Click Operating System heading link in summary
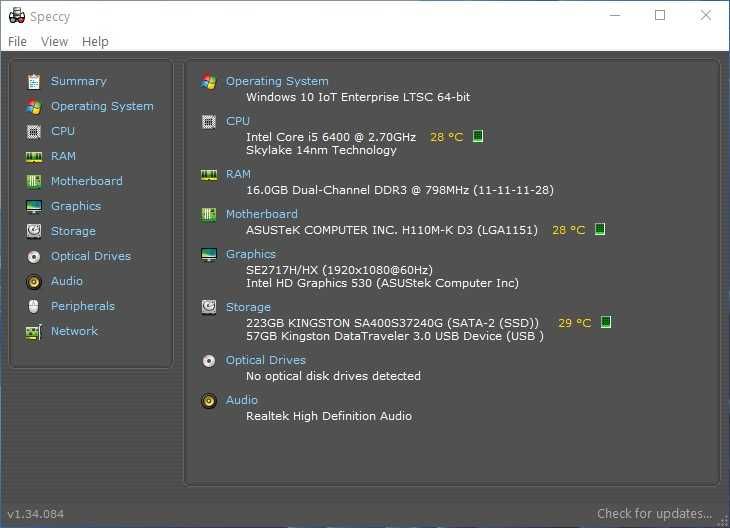The image size is (730, 528). (277, 81)
